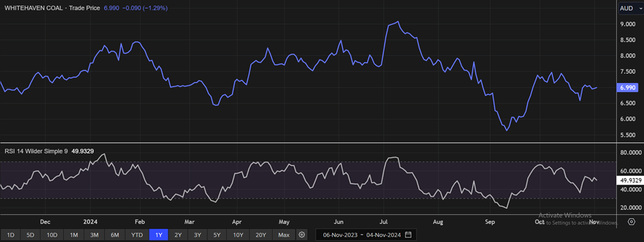Select the 2Y time range
644x242 pixels.
tap(178, 235)
